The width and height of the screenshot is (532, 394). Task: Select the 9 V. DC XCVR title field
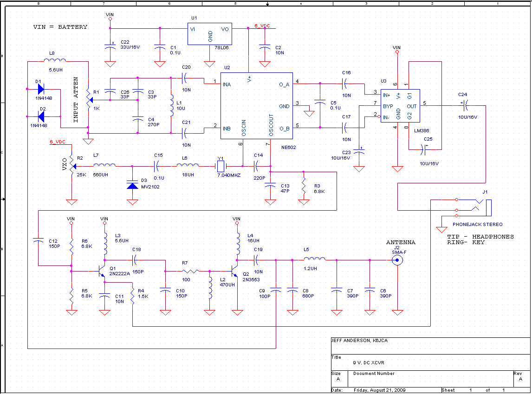369,362
